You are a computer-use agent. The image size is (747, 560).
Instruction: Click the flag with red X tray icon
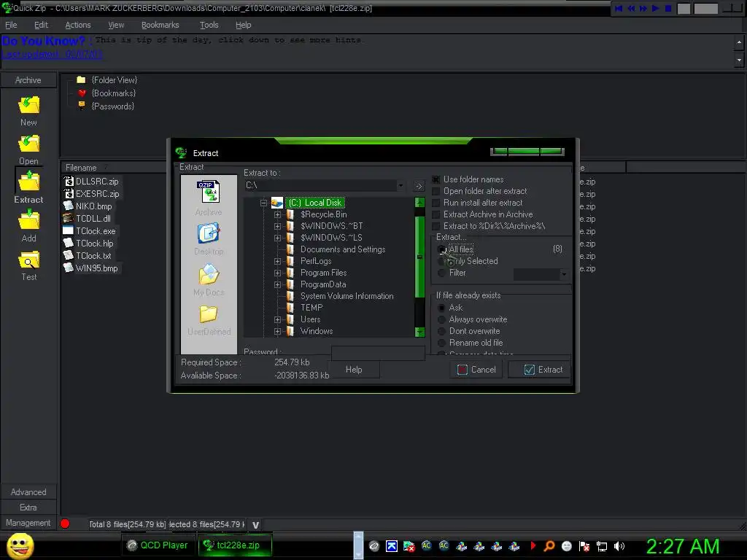coord(584,546)
